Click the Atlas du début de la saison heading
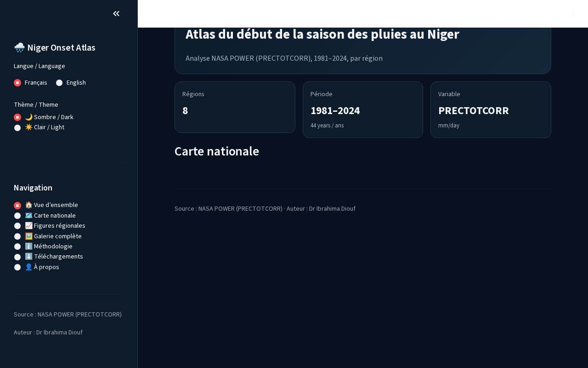The image size is (588, 368). coord(322,34)
